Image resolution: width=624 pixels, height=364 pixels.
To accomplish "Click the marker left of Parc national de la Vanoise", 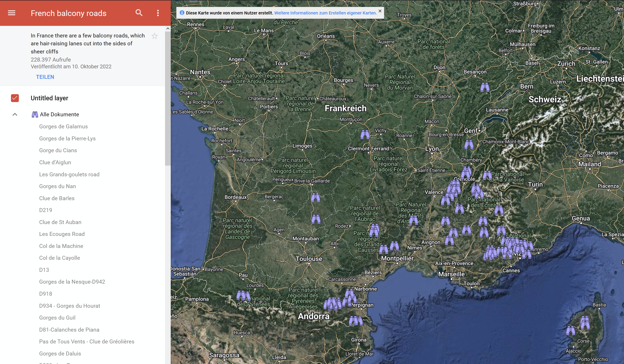I will [x=487, y=175].
